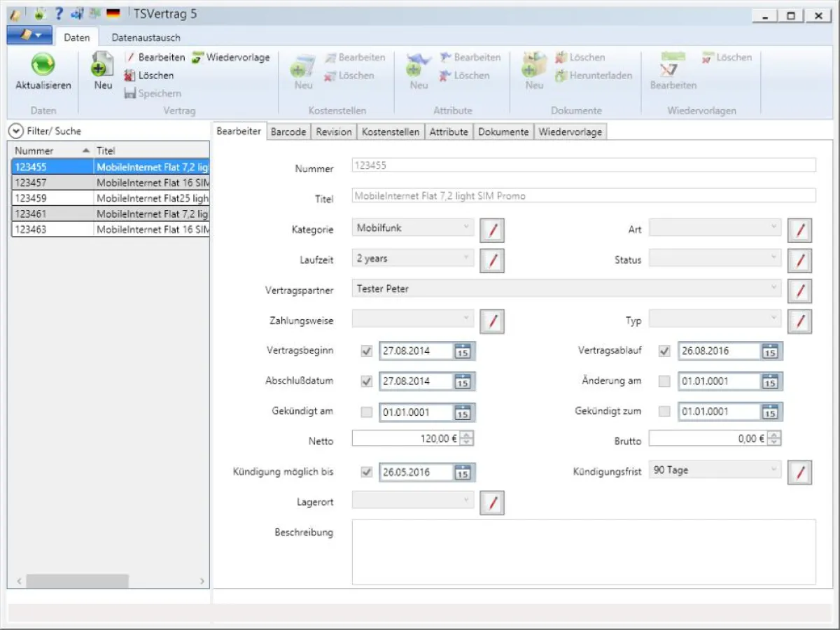Click the green Aktualisieren refresh icon
The width and height of the screenshot is (840, 630).
coord(43,65)
